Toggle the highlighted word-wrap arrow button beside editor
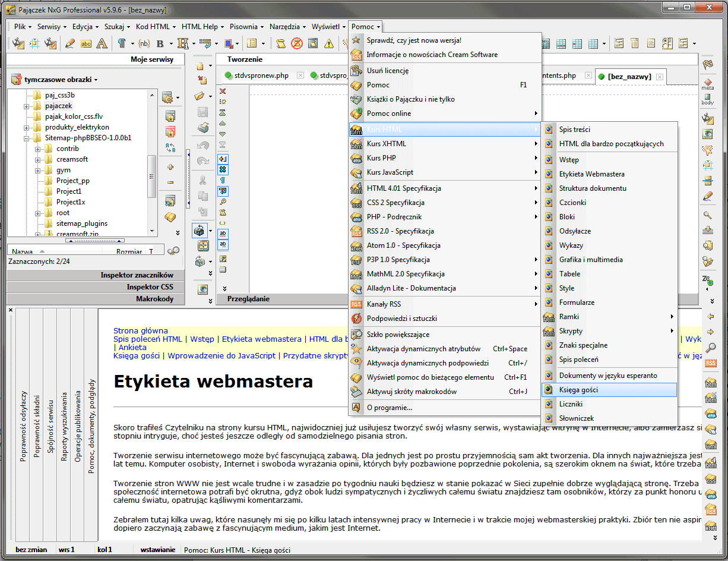 [223, 191]
